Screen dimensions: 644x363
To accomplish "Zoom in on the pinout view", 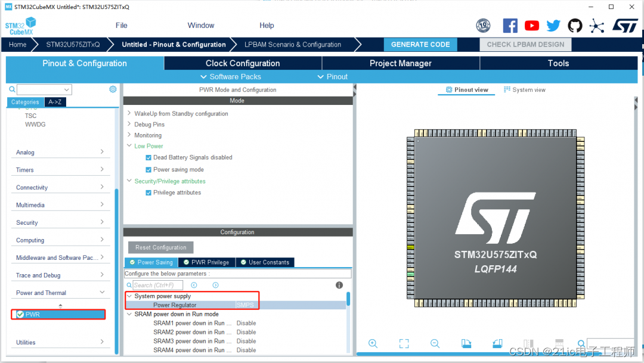I will [373, 343].
